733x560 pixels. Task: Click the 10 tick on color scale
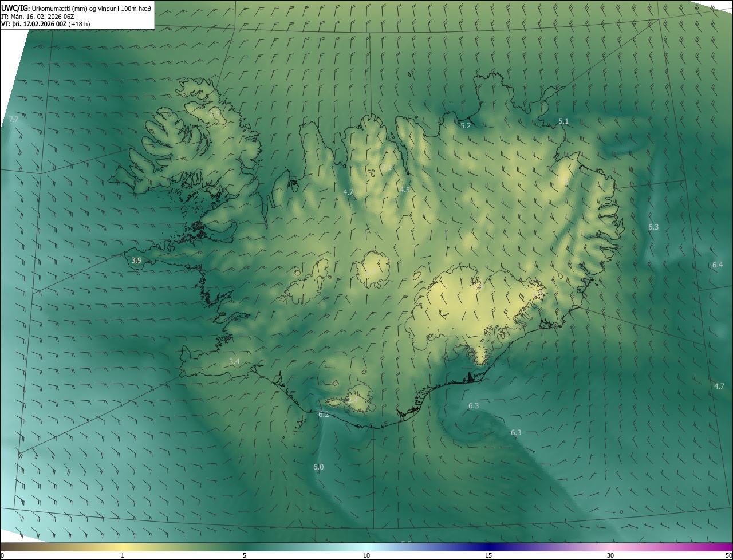coord(366,555)
